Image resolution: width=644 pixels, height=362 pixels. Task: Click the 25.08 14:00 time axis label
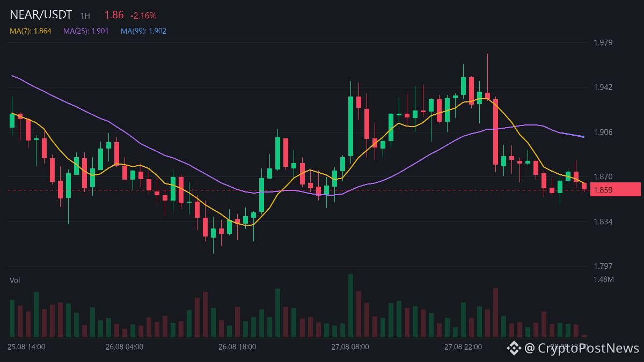pos(26,346)
